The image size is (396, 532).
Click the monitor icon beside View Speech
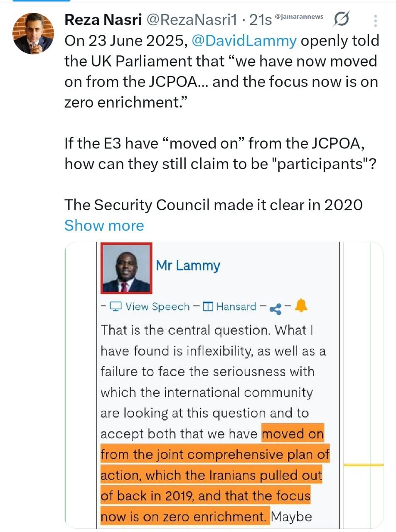point(116,307)
